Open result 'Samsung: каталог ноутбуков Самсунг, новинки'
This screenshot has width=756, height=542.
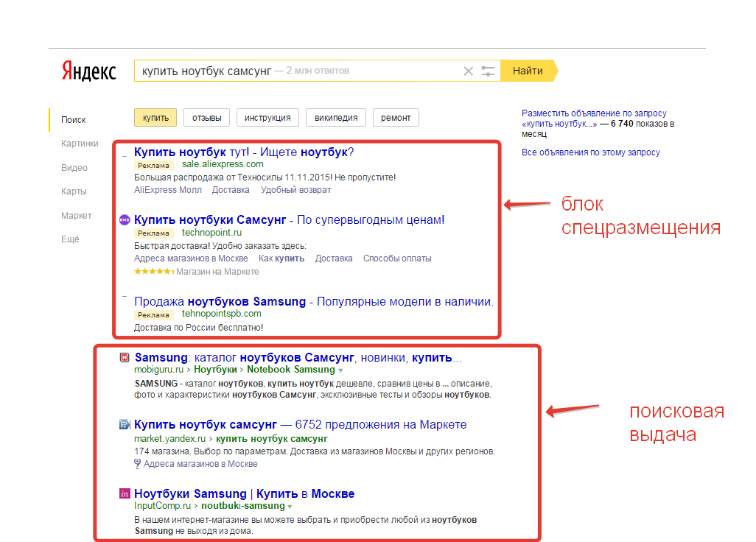(298, 357)
